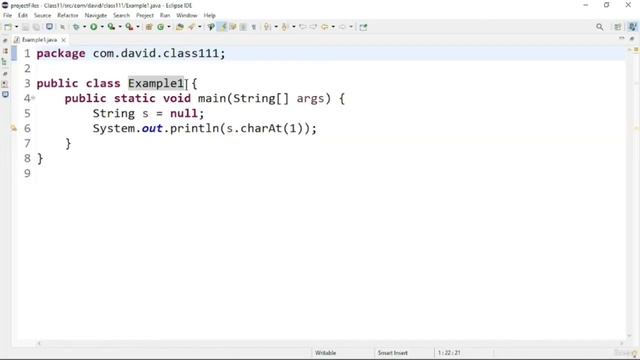
Task: Toggle Show Whitespace Characters
Action: pos(253,27)
